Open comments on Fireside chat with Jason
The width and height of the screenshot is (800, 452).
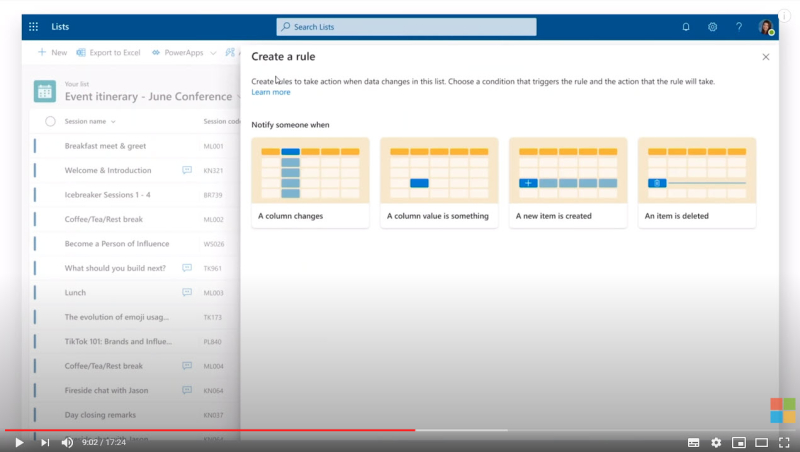pyautogui.click(x=187, y=390)
